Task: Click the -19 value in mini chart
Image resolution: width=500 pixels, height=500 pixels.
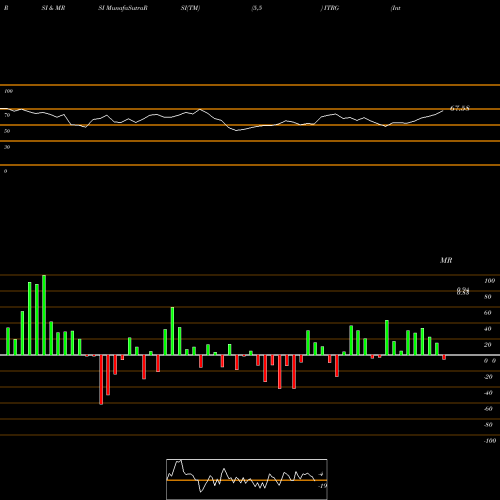Action: pos(322,486)
